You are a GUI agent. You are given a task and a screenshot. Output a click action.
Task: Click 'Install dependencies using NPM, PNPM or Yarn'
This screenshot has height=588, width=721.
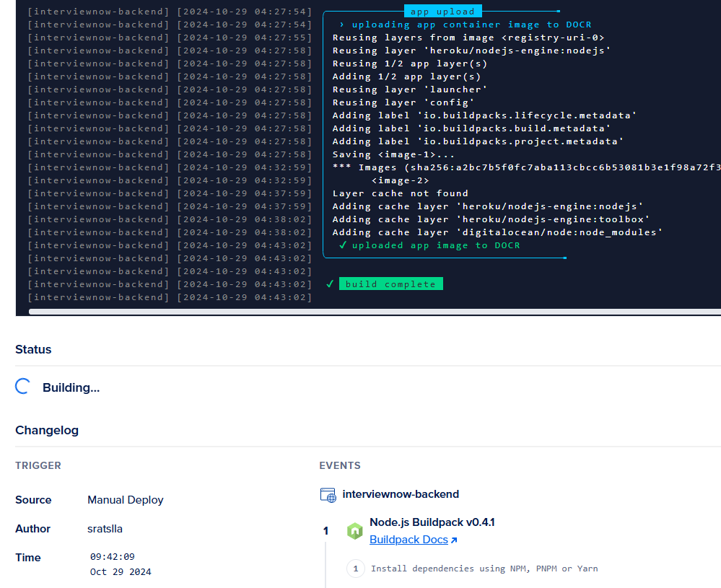coord(485,569)
